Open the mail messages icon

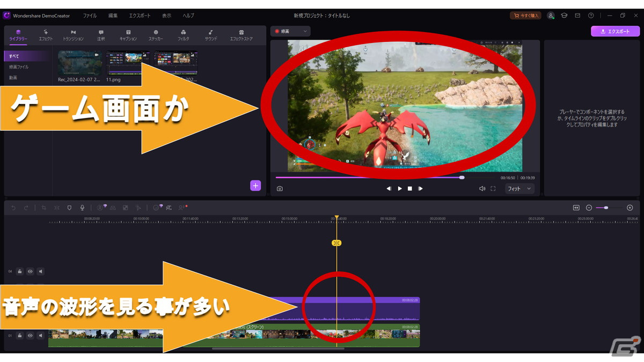(x=578, y=16)
